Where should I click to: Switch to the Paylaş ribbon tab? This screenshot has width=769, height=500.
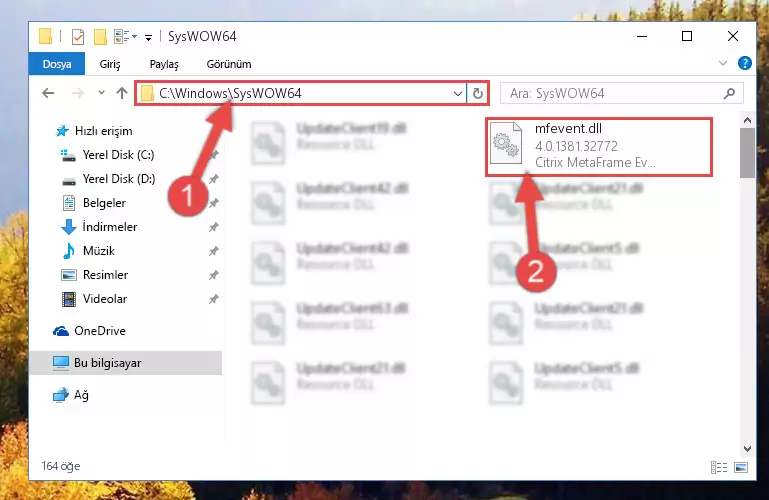click(164, 64)
